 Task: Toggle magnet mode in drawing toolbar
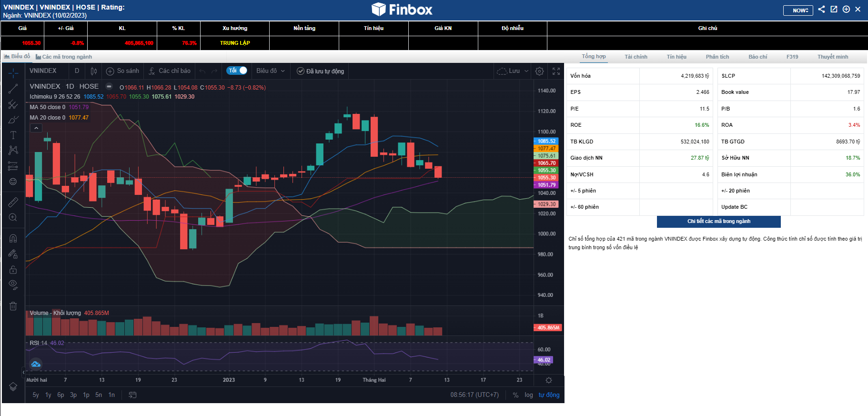[x=13, y=238]
